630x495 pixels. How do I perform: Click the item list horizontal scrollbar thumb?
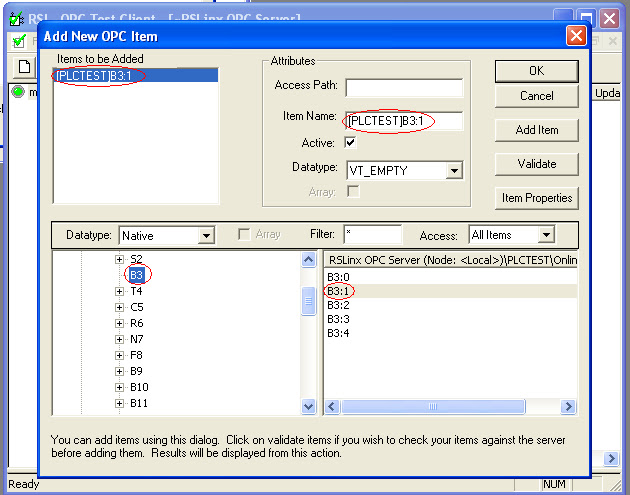[x=433, y=406]
